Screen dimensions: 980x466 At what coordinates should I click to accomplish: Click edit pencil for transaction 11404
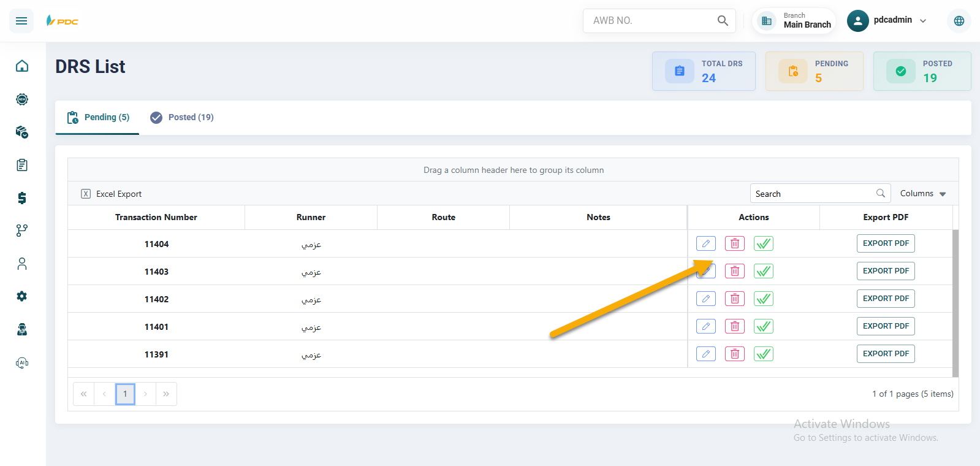click(705, 243)
